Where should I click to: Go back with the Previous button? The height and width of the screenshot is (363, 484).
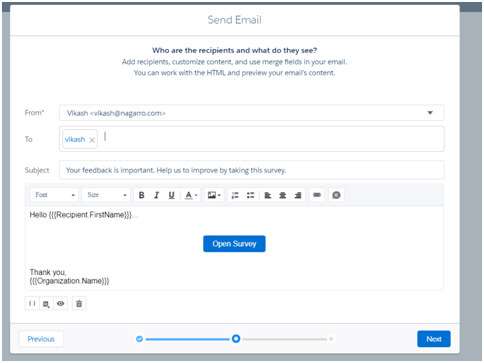[41, 339]
